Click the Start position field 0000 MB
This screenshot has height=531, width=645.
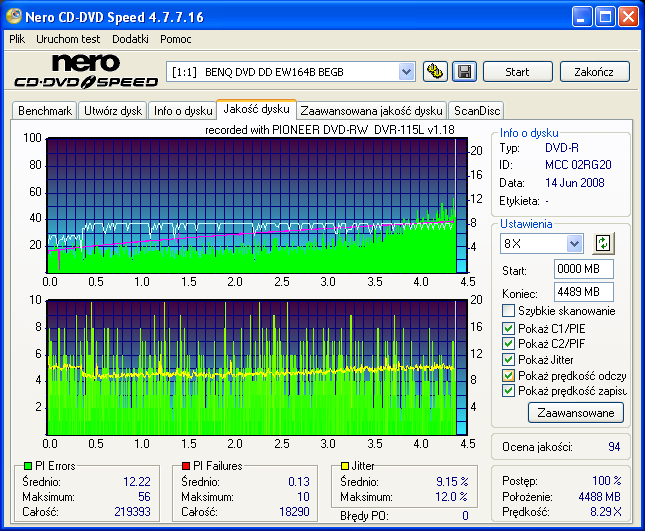[x=583, y=269]
